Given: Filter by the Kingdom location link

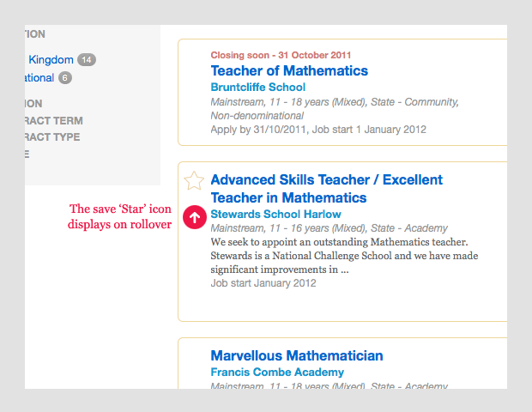Looking at the screenshot, I should [x=51, y=60].
